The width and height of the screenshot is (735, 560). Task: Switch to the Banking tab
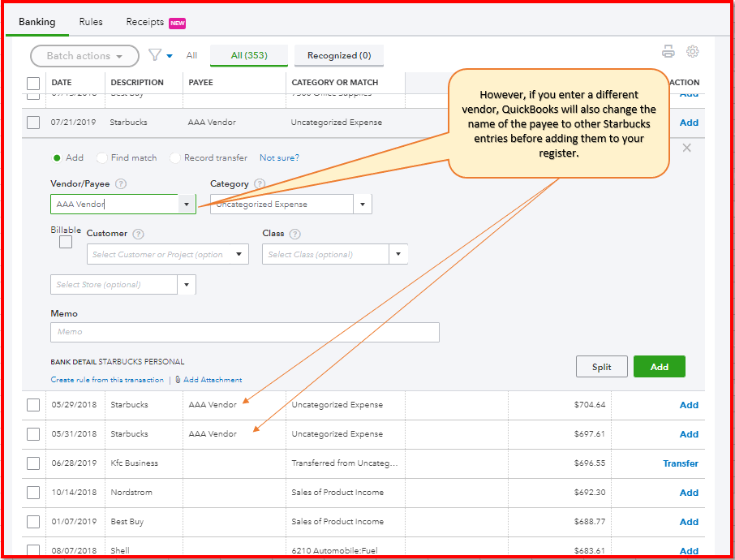(37, 22)
